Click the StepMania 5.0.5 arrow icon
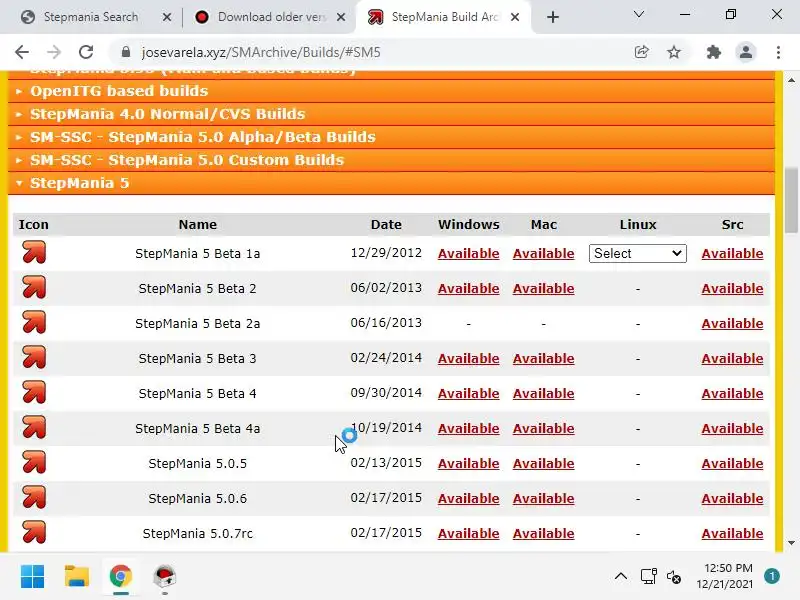 click(x=34, y=462)
